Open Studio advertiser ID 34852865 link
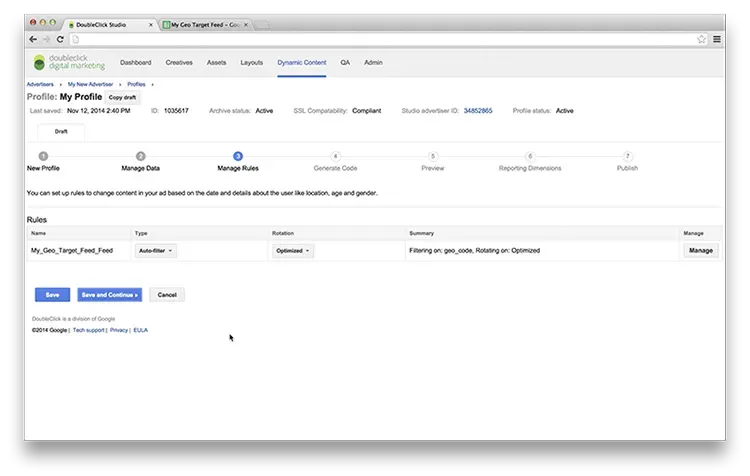This screenshot has height=476, width=750. 478,111
